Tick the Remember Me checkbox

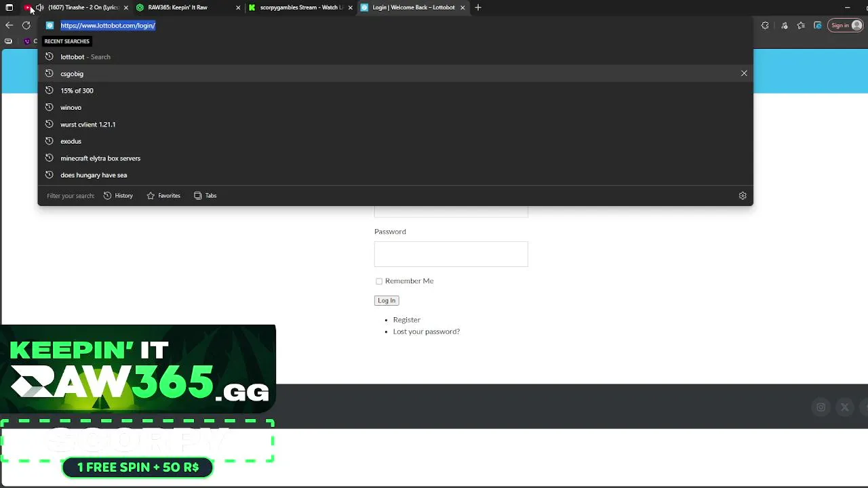coord(379,281)
